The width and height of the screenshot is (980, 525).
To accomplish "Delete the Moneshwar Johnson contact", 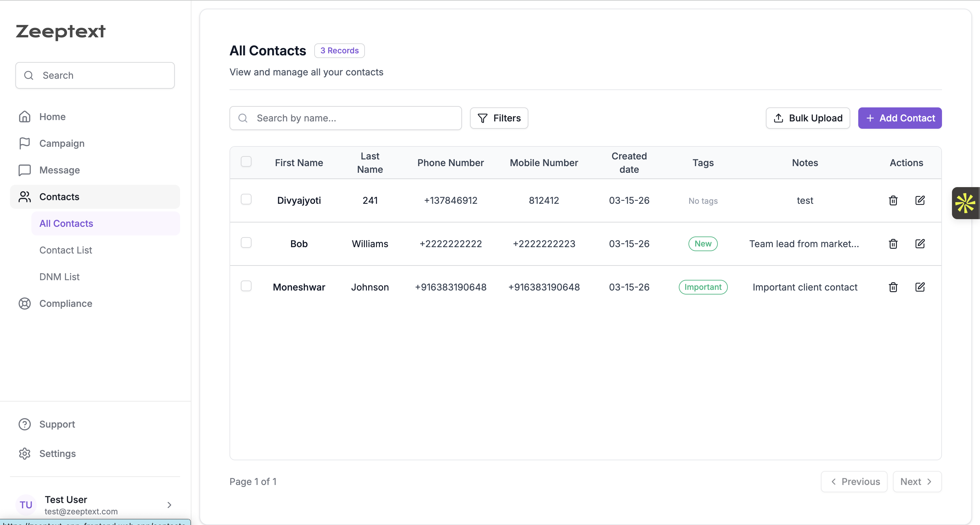I will pos(893,287).
